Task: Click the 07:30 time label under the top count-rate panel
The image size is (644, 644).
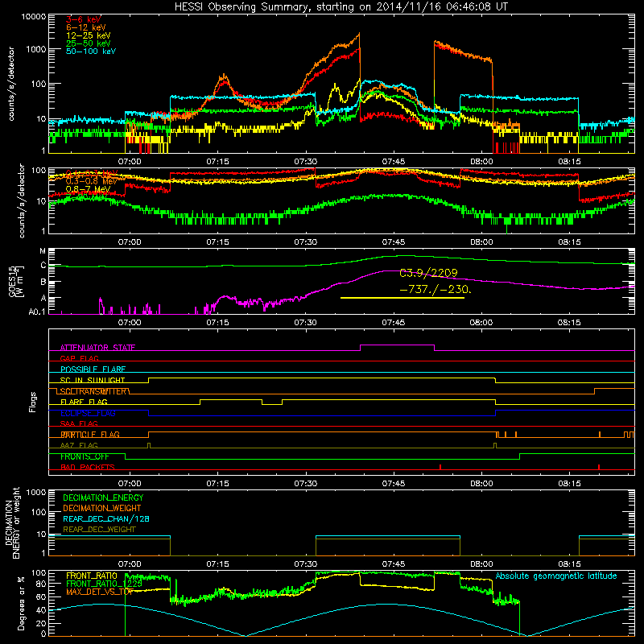Action: click(x=306, y=162)
